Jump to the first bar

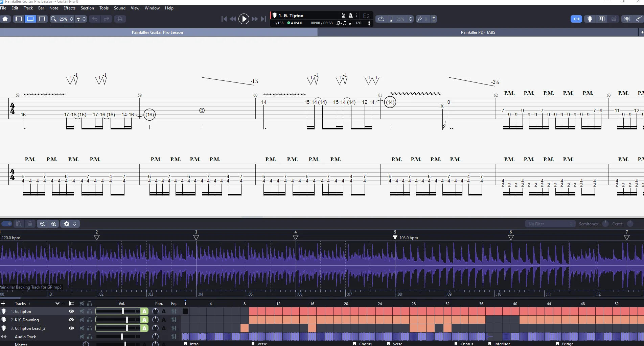(224, 19)
